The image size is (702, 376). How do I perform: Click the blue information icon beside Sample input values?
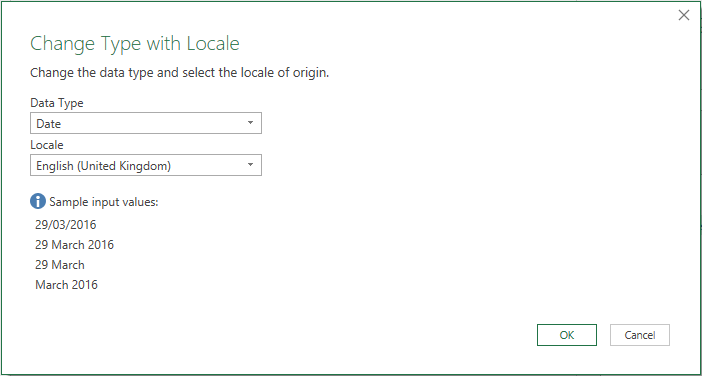tap(38, 201)
